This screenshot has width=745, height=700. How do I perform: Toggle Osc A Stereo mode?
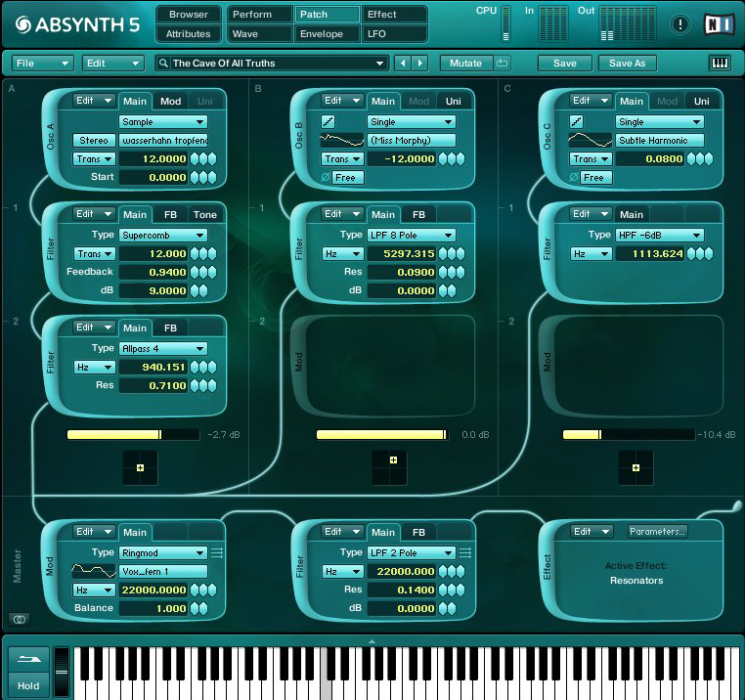coord(94,140)
